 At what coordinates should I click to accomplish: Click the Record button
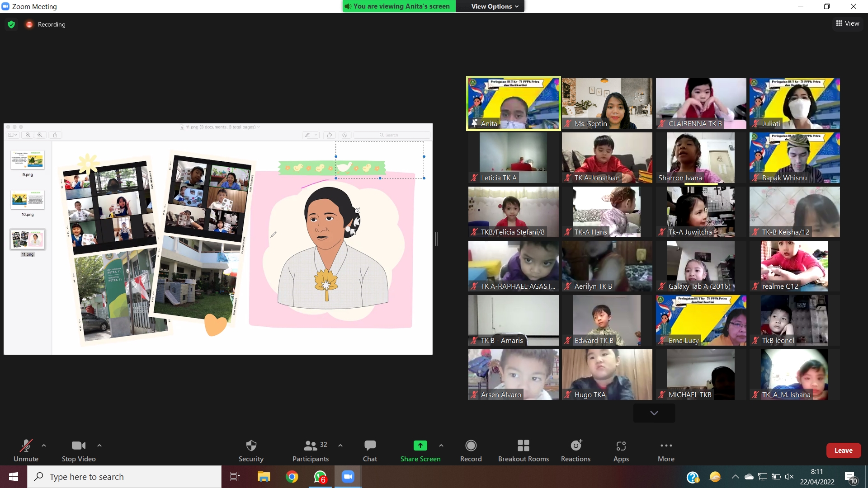471,450
